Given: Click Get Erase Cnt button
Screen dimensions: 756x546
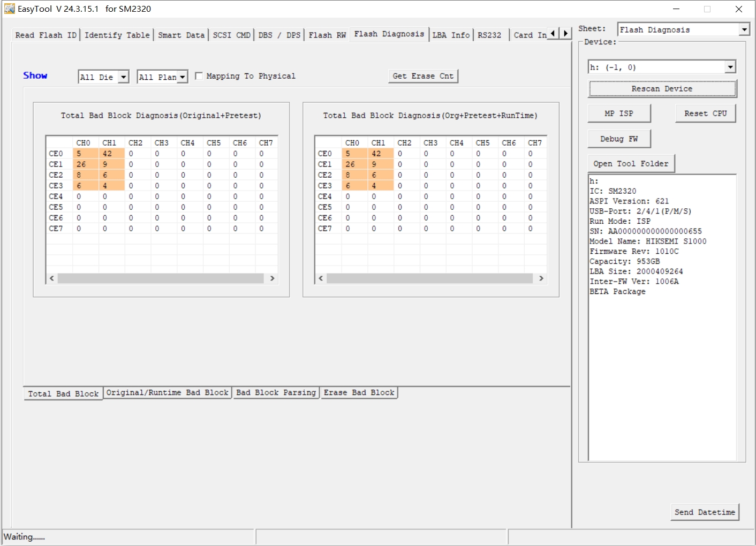Looking at the screenshot, I should [x=423, y=76].
